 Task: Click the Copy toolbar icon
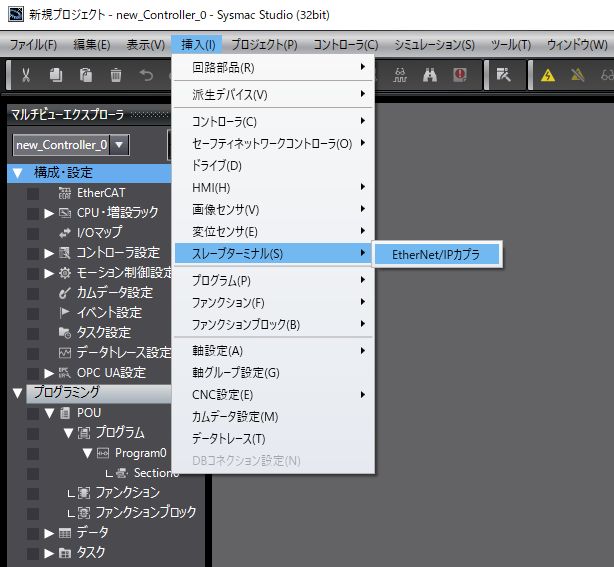click(x=56, y=74)
